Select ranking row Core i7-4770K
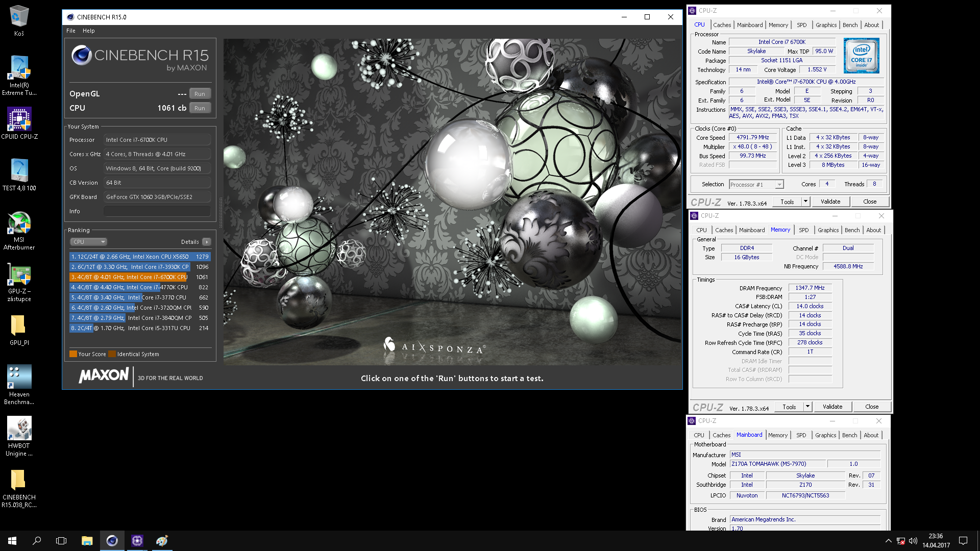Viewport: 980px width, 551px height. (140, 287)
